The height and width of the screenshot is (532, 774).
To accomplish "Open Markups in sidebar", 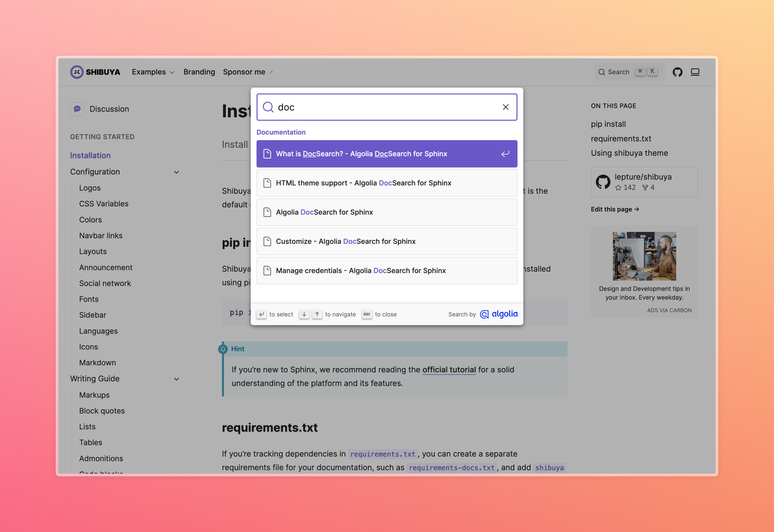I will (94, 395).
